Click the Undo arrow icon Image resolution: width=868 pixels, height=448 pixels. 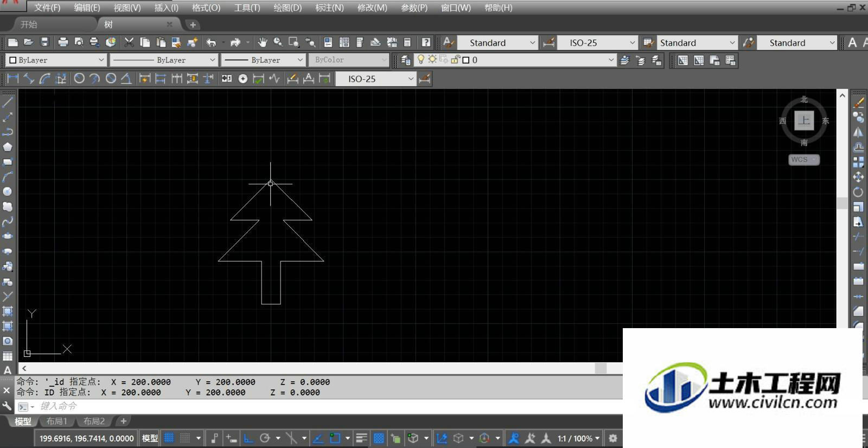coord(211,42)
